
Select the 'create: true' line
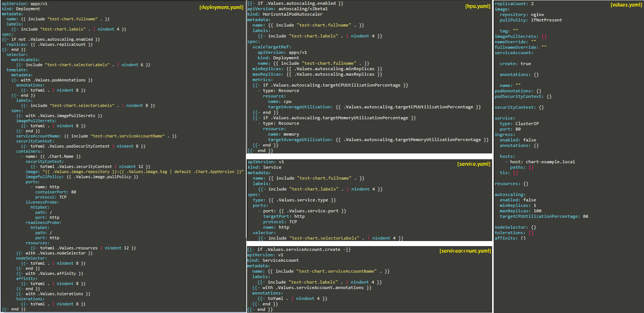tap(515, 64)
